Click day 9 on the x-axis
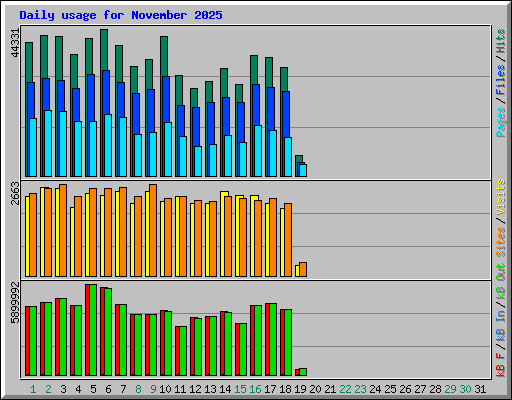The width and height of the screenshot is (512, 400). click(x=153, y=389)
